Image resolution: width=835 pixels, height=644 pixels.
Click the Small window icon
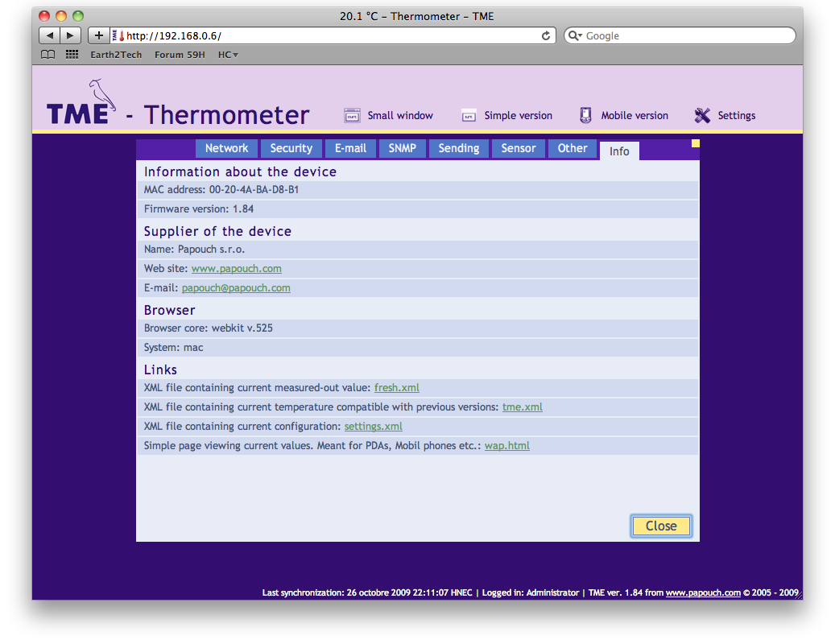[x=352, y=115]
